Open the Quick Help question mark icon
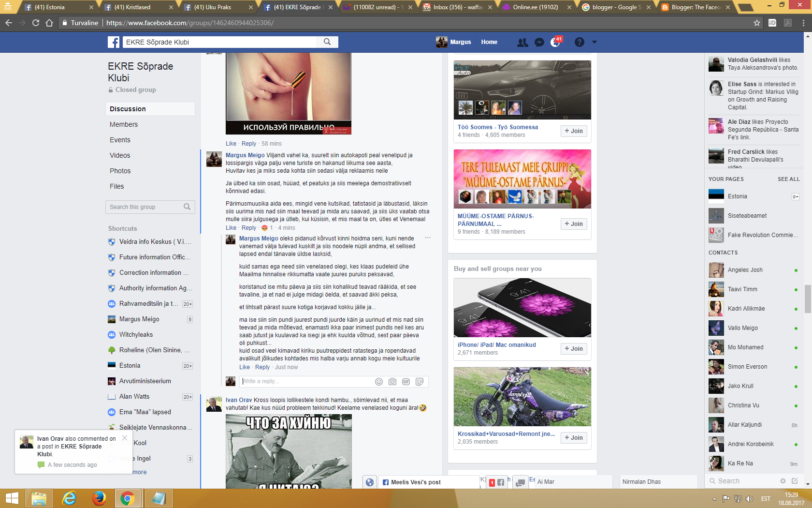The image size is (812, 508). pos(580,43)
